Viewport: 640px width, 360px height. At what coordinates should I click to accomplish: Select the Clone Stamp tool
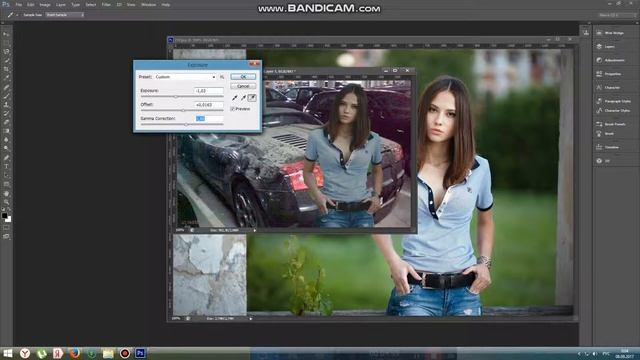6,105
